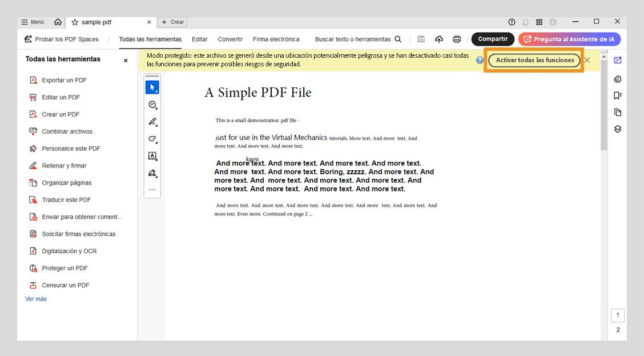Open the bookmarks panel icon
The image size is (644, 356).
pyautogui.click(x=618, y=95)
